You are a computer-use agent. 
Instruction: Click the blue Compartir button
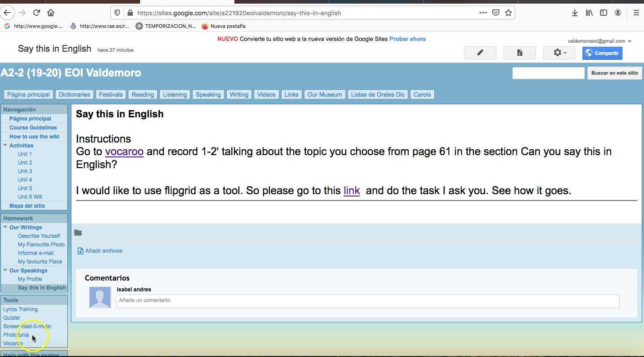click(x=602, y=53)
